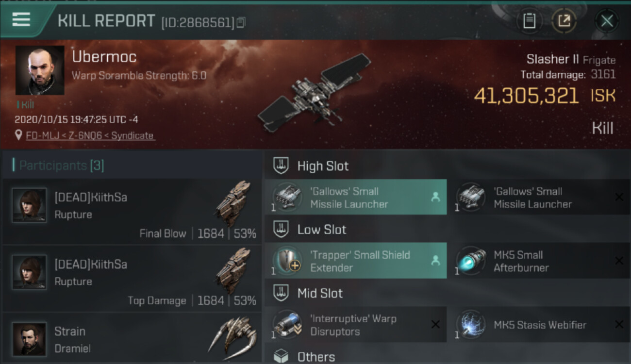The height and width of the screenshot is (364, 631).
Task: Copy the kill report ID
Action: pos(241,22)
